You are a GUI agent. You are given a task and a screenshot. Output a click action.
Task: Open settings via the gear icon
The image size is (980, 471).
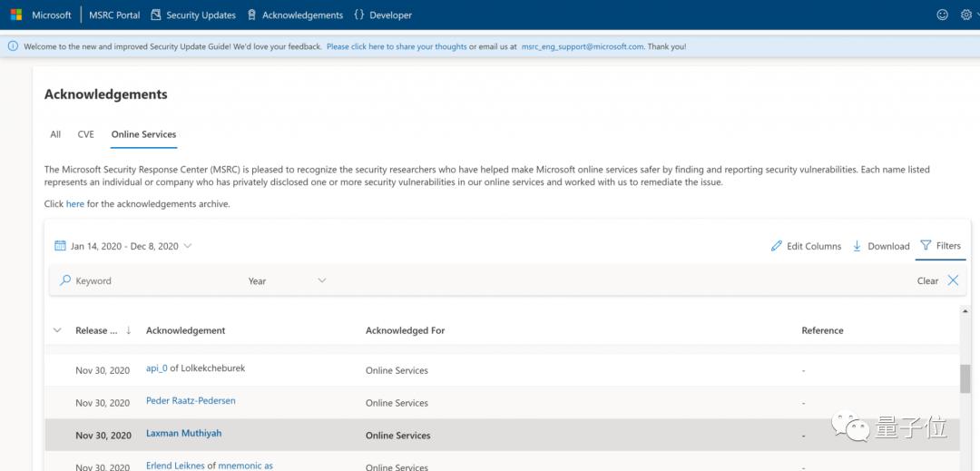coord(965,15)
